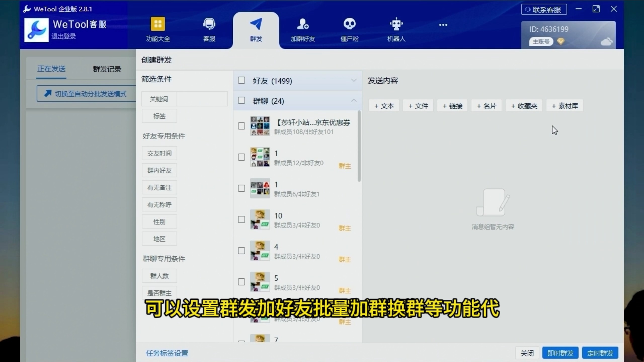The width and height of the screenshot is (644, 362).
Task: Click the 关闭 button
Action: click(527, 353)
